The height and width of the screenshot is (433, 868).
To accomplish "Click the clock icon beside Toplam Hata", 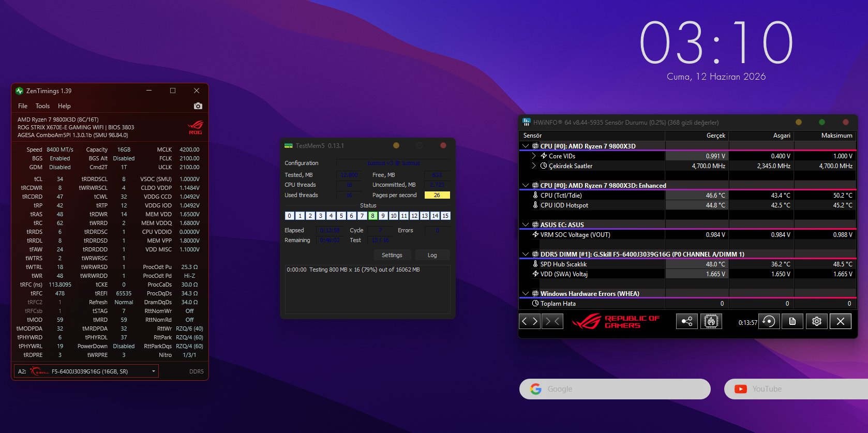I will 535,303.
